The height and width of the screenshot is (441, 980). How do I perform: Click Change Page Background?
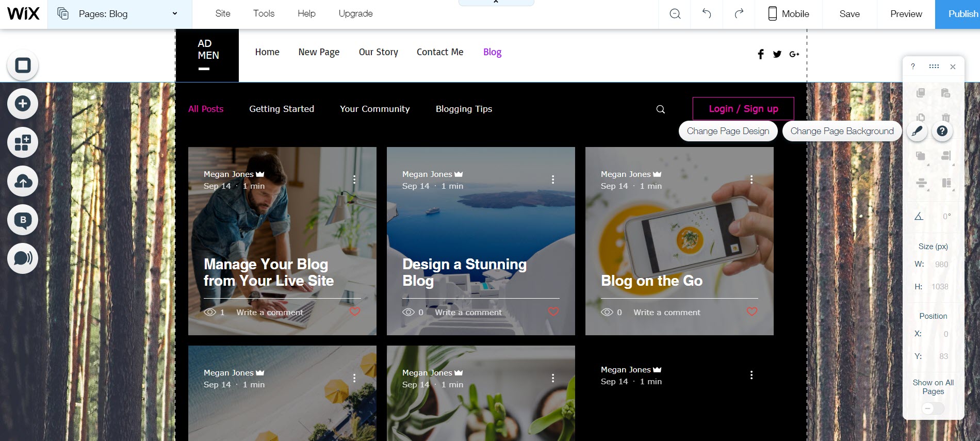(842, 131)
